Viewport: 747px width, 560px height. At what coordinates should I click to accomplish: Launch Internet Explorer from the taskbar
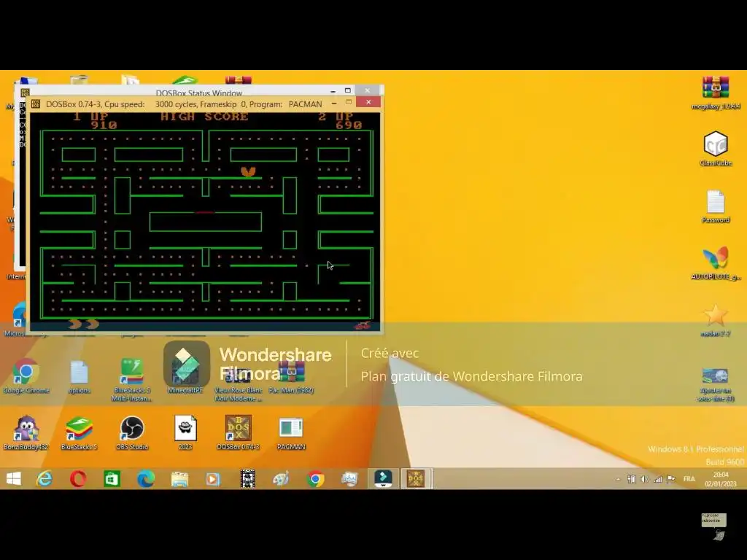point(44,478)
